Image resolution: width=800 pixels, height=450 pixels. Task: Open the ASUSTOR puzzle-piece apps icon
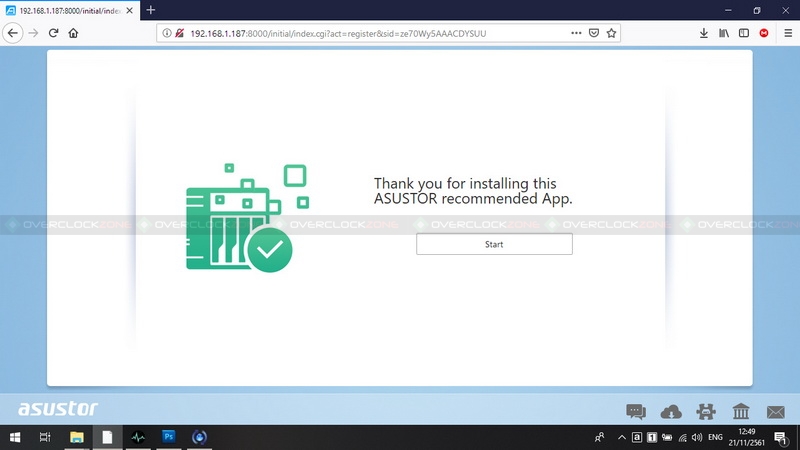coord(706,411)
